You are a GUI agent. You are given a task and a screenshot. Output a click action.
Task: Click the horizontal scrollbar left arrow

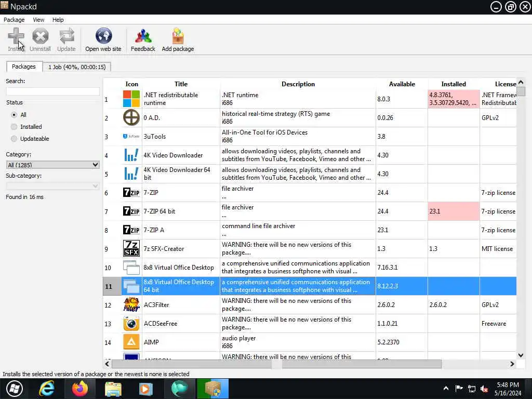point(107,364)
